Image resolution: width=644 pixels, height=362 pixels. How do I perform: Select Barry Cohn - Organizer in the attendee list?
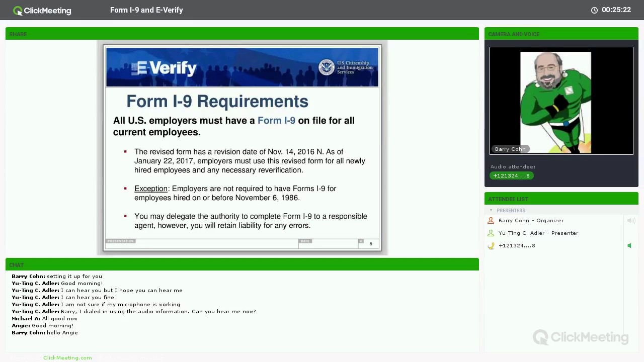pos(531,220)
